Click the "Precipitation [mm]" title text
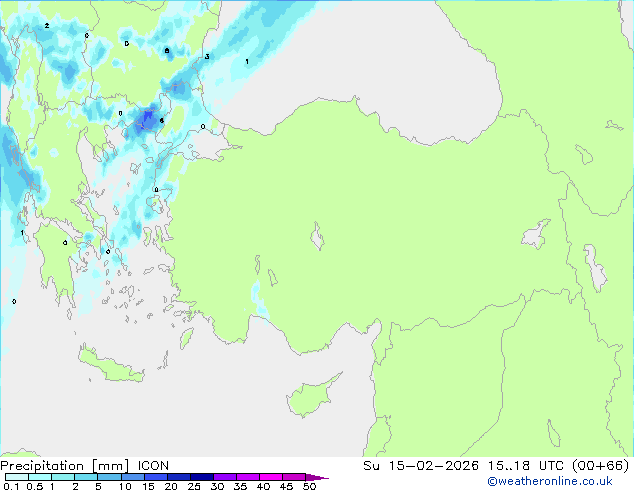 click(x=65, y=466)
